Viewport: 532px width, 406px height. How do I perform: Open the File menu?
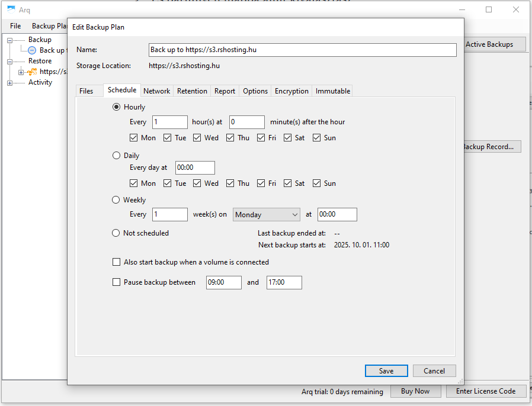pyautogui.click(x=15, y=26)
